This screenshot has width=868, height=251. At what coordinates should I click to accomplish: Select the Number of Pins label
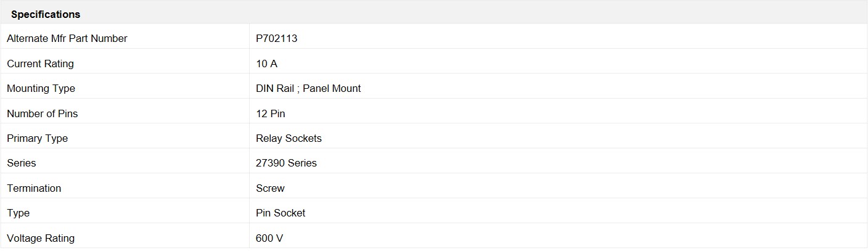coord(42,113)
